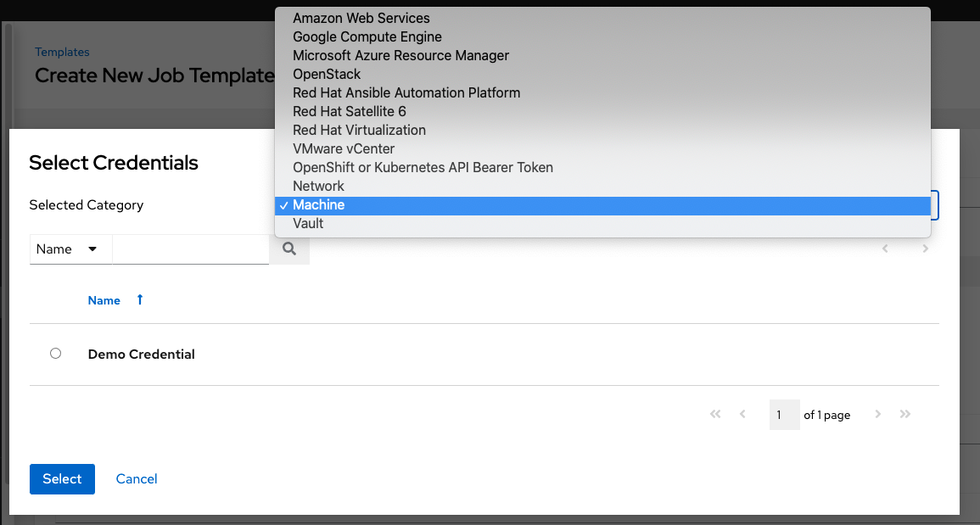Click the credential search text field
This screenshot has height=525, width=980.
[191, 249]
